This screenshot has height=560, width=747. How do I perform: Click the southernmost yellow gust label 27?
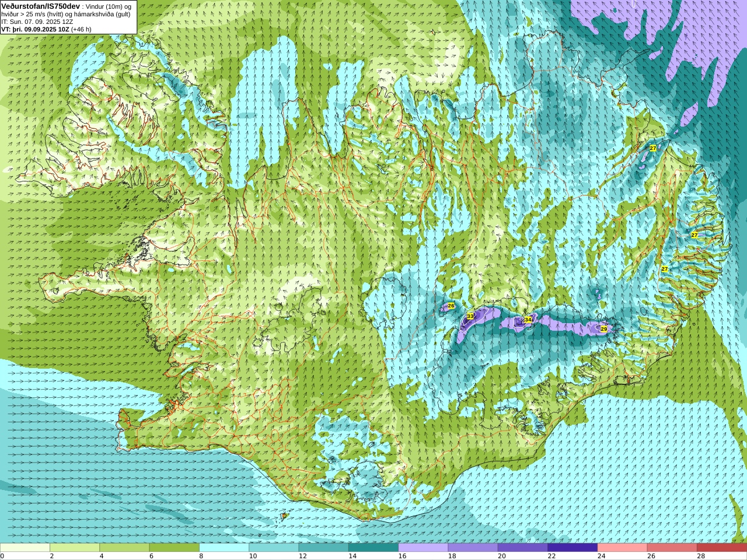(x=665, y=269)
